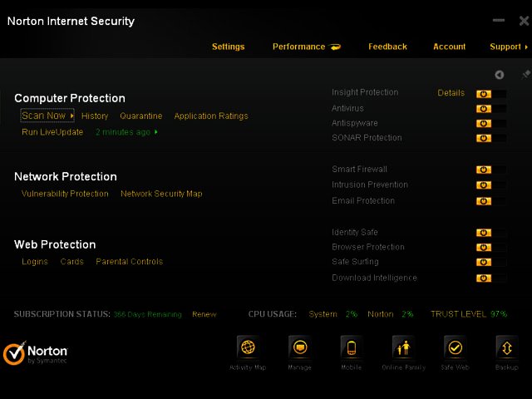
Task: Open the Feedback menu item
Action: click(x=387, y=47)
